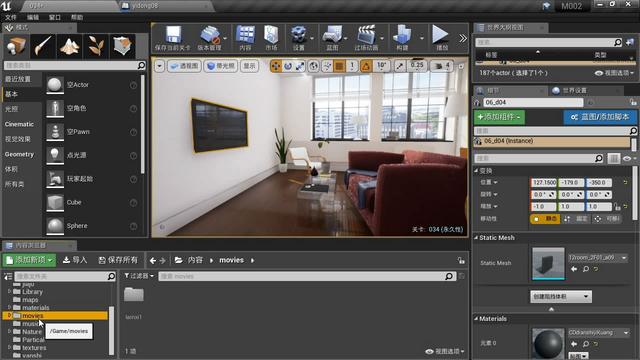The height and width of the screenshot is (360, 640).
Task: Click the Save Current Level floppy icon
Action: (173, 34)
